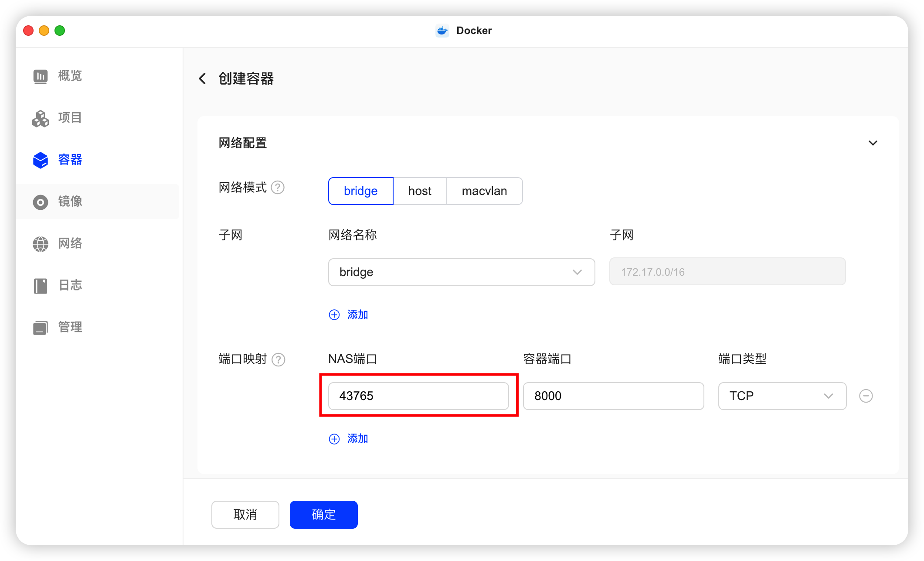Click the container port field showing 8000
This screenshot has width=924, height=561.
pyautogui.click(x=613, y=396)
